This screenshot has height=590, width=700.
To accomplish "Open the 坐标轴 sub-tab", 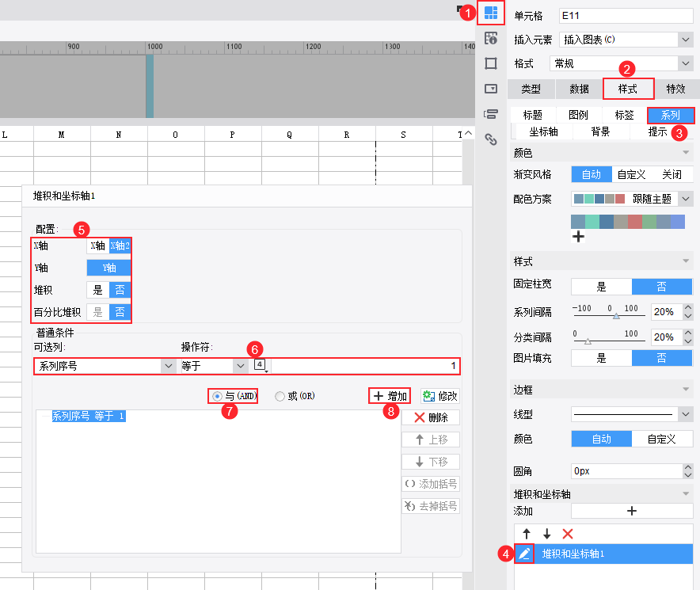I will (x=544, y=131).
